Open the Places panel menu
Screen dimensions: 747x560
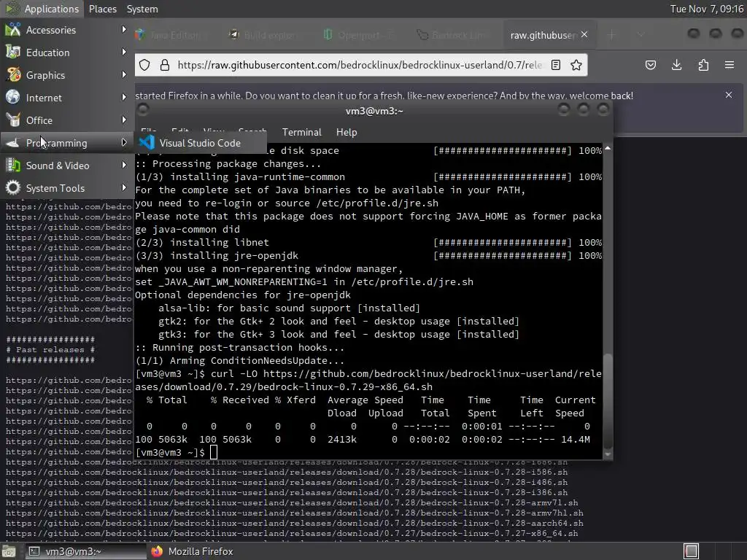(x=102, y=9)
